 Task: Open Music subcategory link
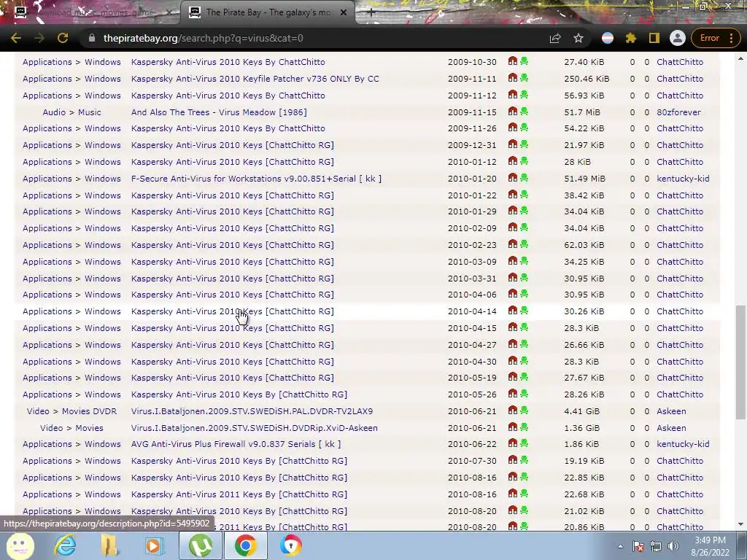90,112
